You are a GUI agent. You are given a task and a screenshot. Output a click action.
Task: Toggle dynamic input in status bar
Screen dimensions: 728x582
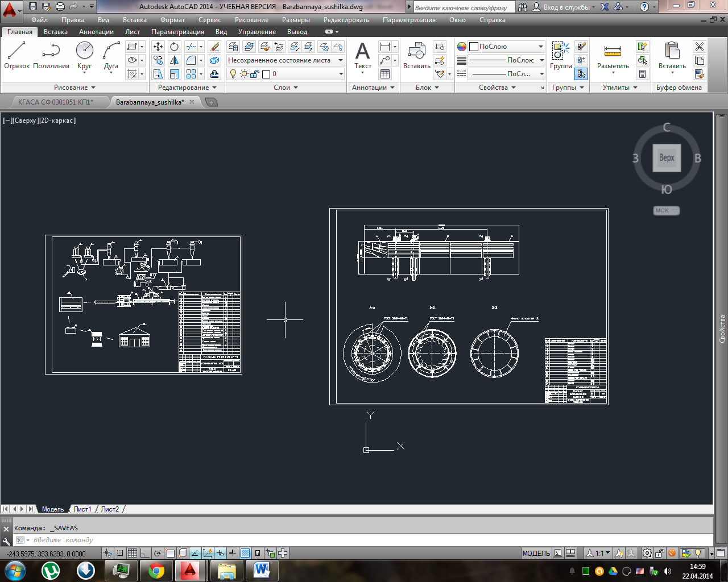coord(220,553)
